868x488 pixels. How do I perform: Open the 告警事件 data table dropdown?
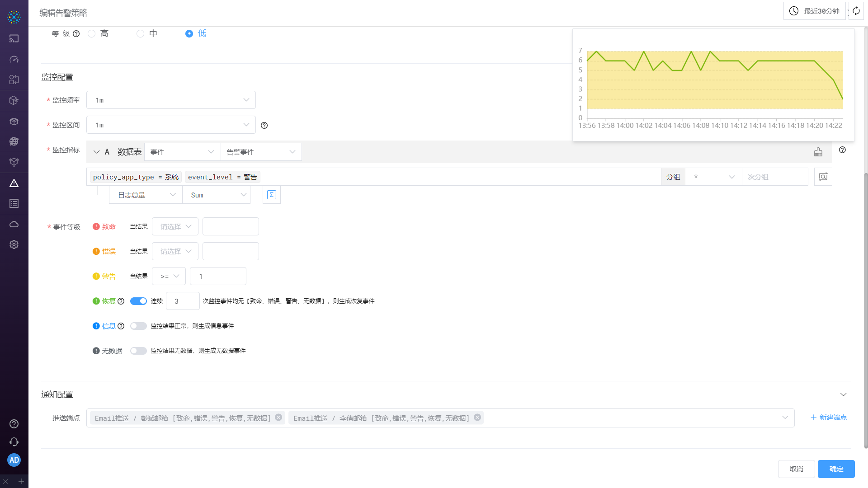[261, 152]
